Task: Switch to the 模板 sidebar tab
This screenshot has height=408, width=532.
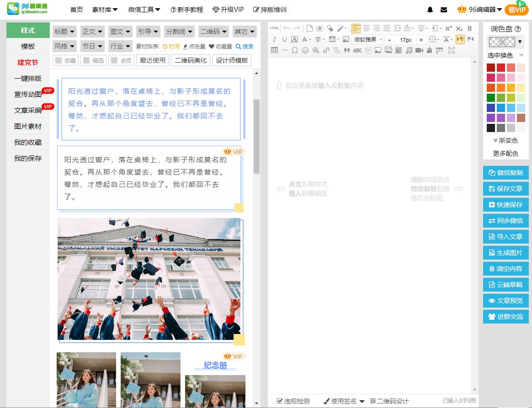Action: pos(27,46)
